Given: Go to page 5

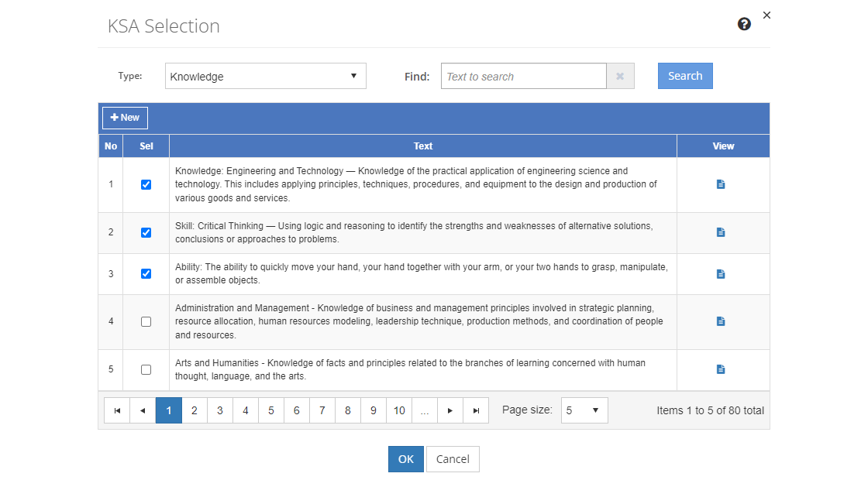Looking at the screenshot, I should click(x=271, y=410).
